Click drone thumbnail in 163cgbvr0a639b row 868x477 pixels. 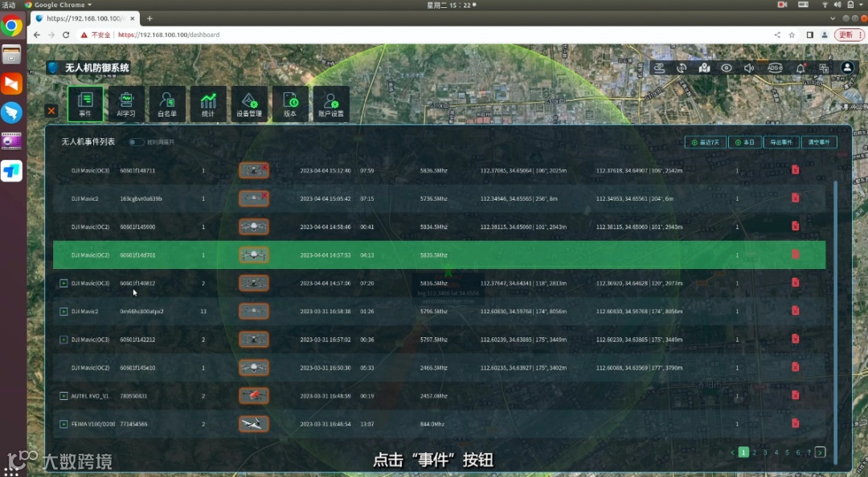coord(254,198)
